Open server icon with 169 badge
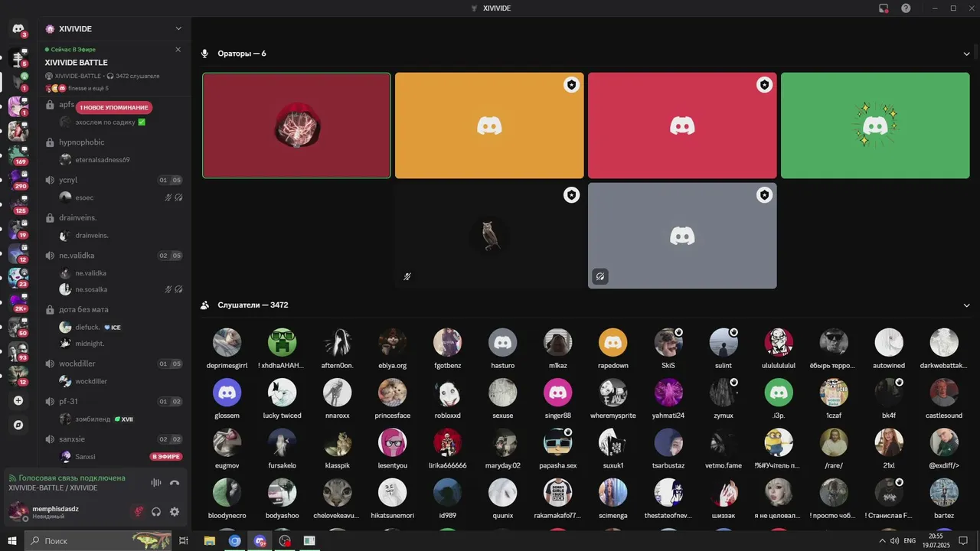The height and width of the screenshot is (551, 980). pos(18,155)
